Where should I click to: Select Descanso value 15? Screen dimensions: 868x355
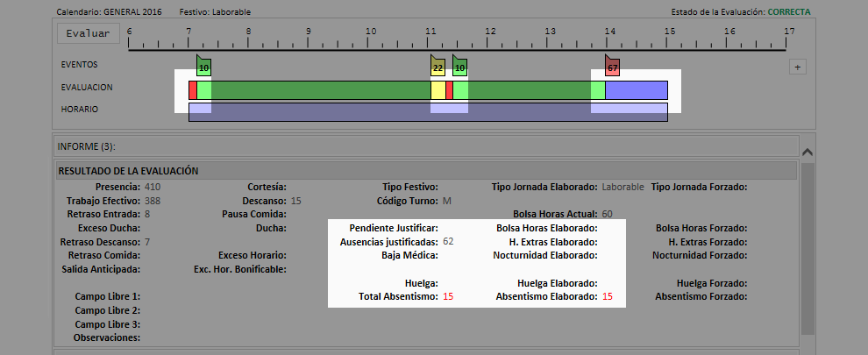295,201
